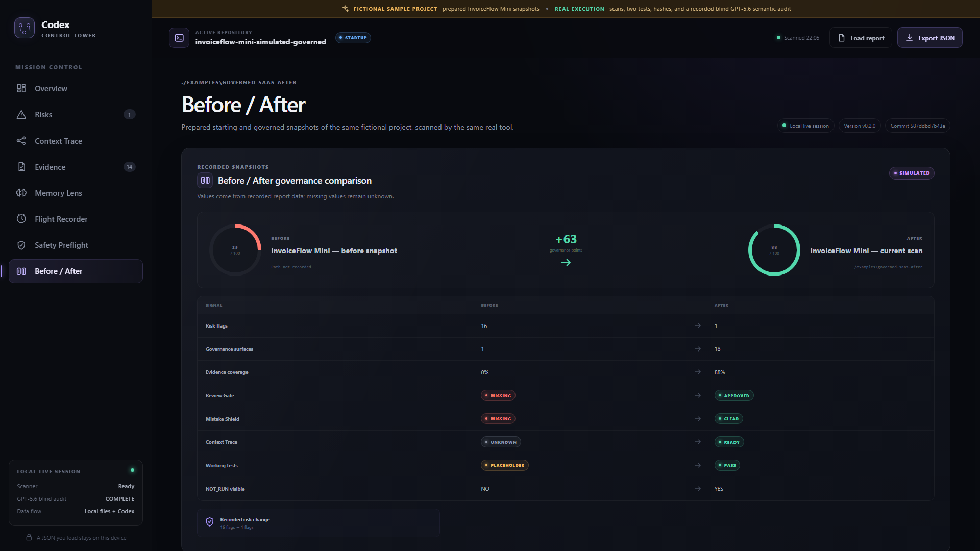Select the Flight Recorder clock icon
The height and width of the screenshot is (551, 980).
click(21, 219)
